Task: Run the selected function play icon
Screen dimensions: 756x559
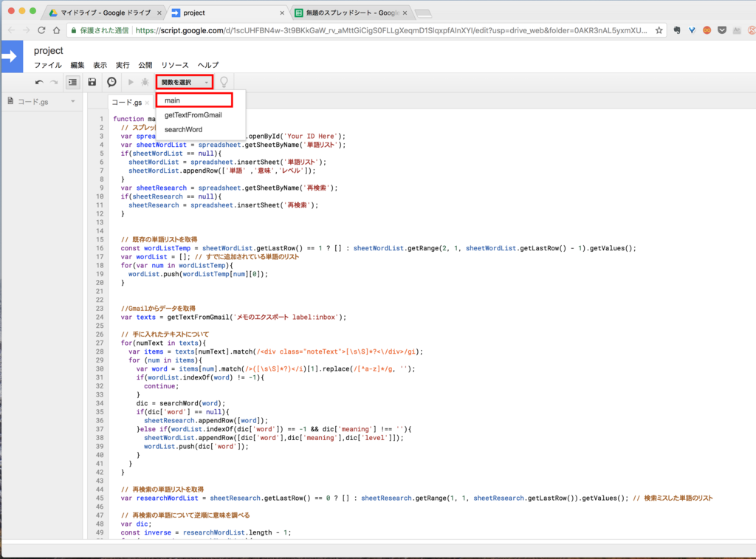Action: pos(131,82)
